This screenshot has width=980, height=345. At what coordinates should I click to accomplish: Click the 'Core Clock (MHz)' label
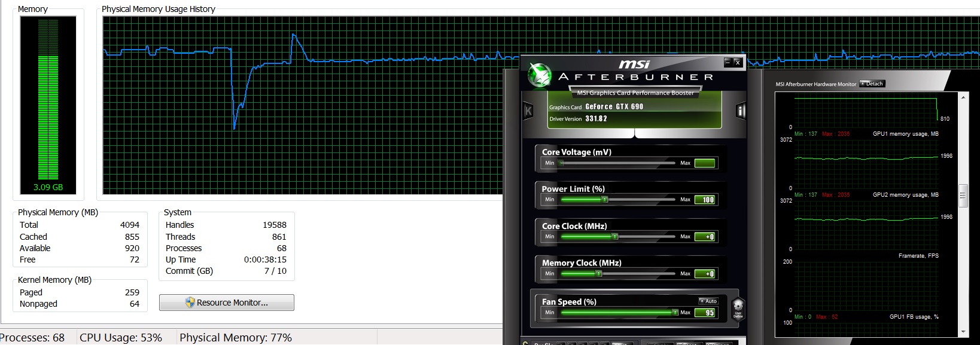coord(574,226)
